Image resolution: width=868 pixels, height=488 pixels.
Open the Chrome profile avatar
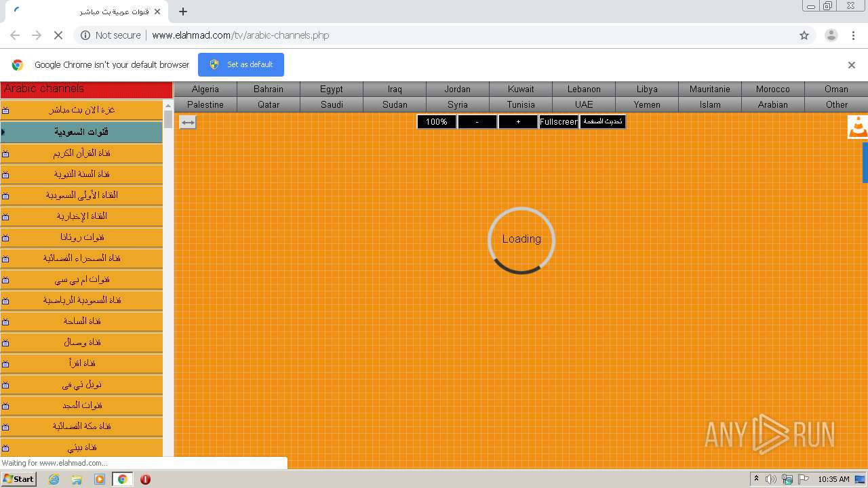pyautogui.click(x=831, y=35)
